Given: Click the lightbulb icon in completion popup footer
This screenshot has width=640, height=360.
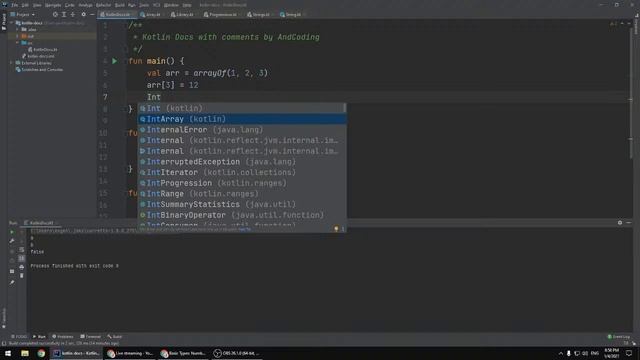Looking at the screenshot, I should coord(336,229).
